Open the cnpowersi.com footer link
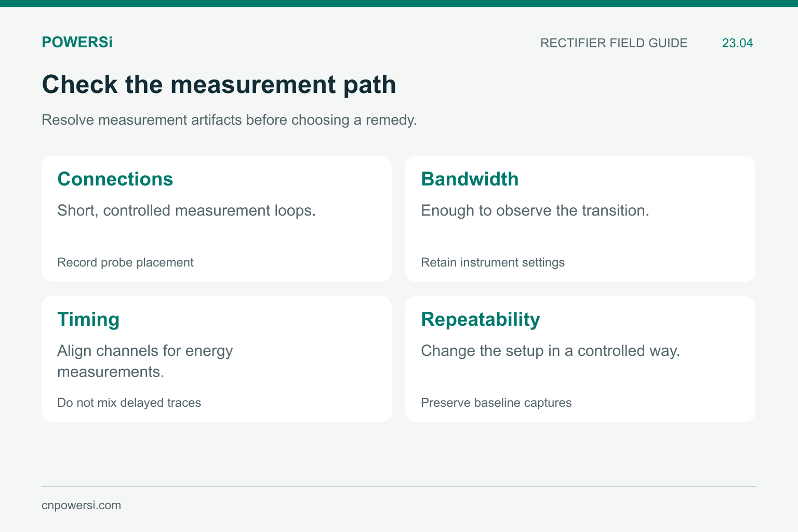798x532 pixels. point(81,506)
